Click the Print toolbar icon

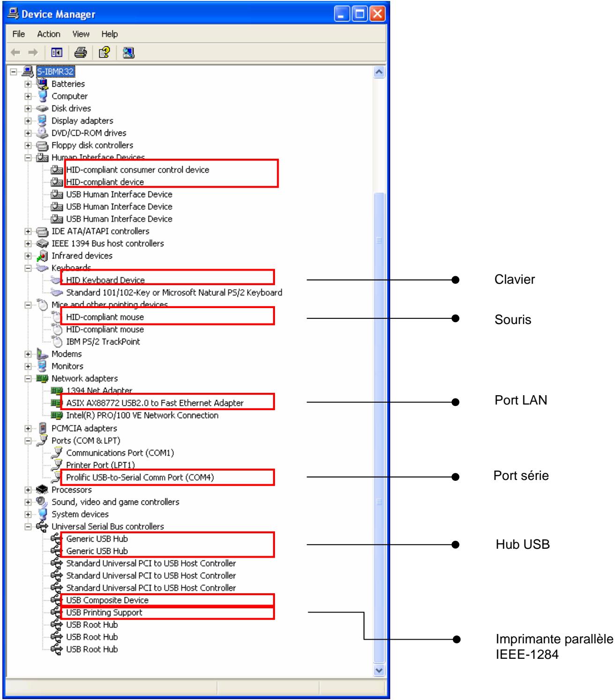click(81, 53)
